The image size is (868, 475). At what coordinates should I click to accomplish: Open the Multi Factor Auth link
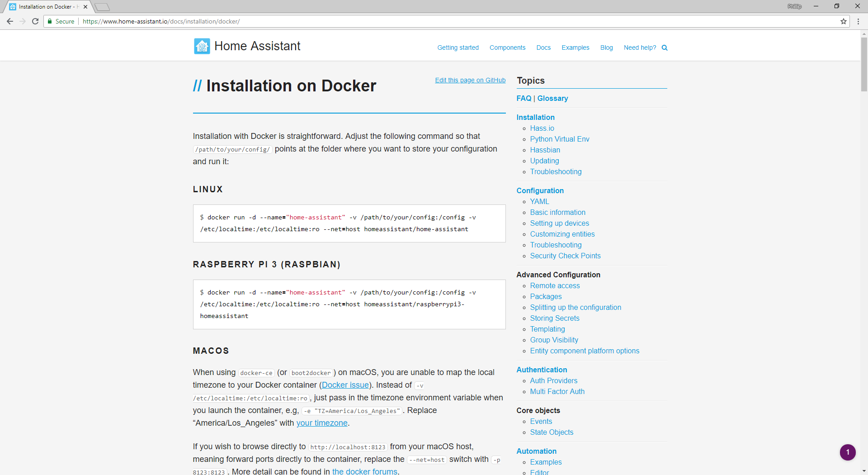(557, 391)
